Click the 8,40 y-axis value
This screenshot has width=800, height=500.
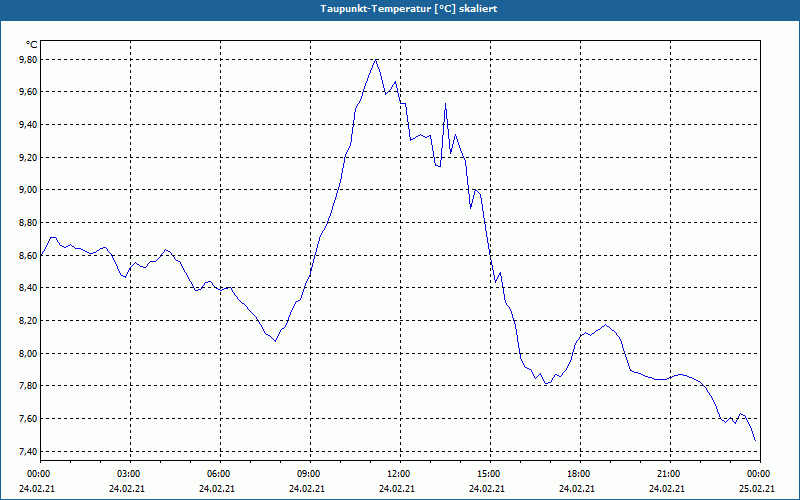coord(29,288)
